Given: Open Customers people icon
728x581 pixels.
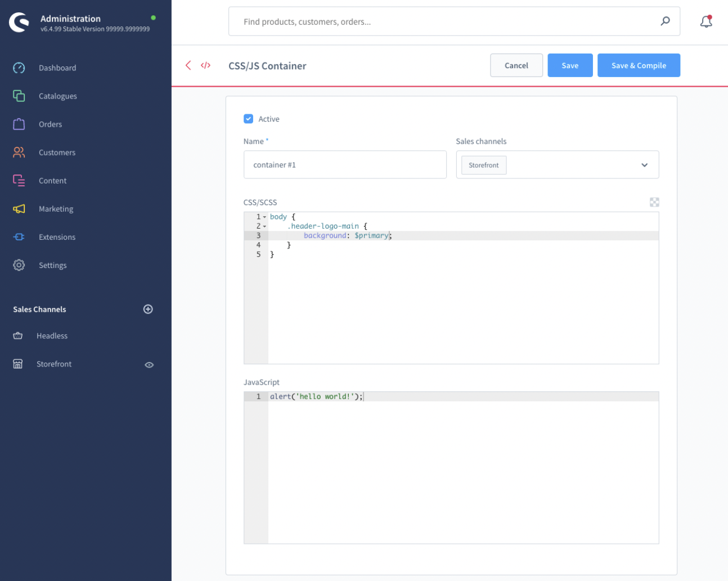Looking at the screenshot, I should coord(19,153).
